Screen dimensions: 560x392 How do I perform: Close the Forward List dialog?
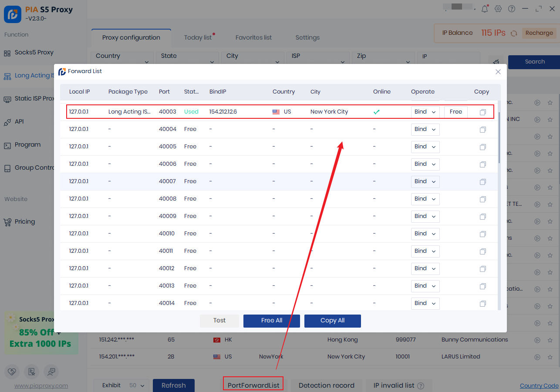[498, 72]
